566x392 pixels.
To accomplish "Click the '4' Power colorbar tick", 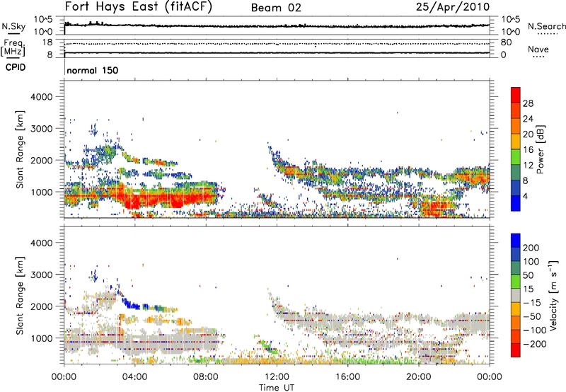I will pyautogui.click(x=525, y=196).
